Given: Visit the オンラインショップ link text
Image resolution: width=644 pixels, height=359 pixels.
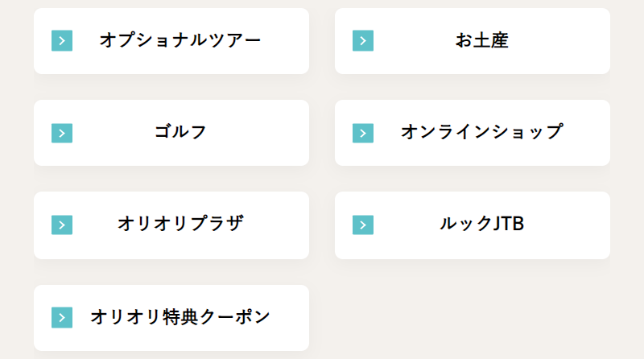Looking at the screenshot, I should [x=481, y=132].
